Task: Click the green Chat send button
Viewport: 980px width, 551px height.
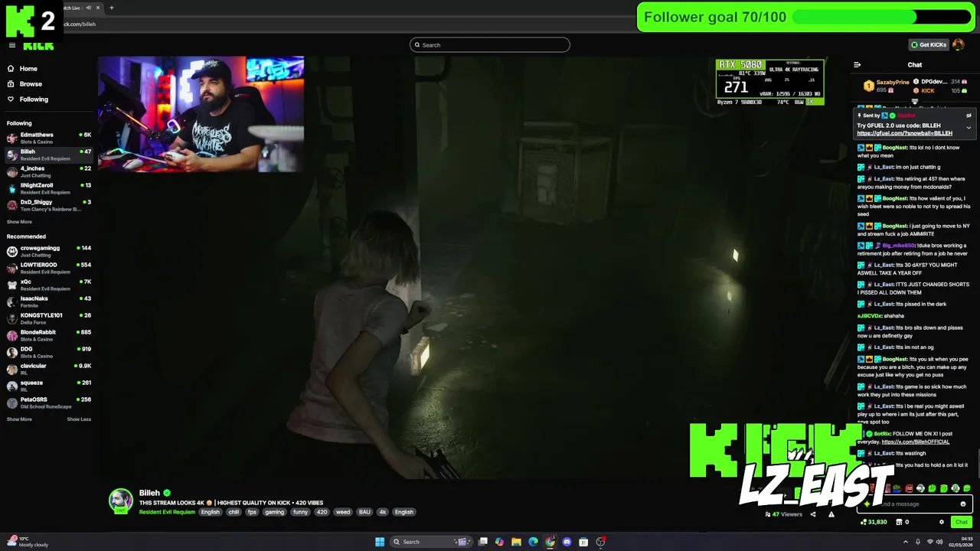Action: (x=962, y=522)
